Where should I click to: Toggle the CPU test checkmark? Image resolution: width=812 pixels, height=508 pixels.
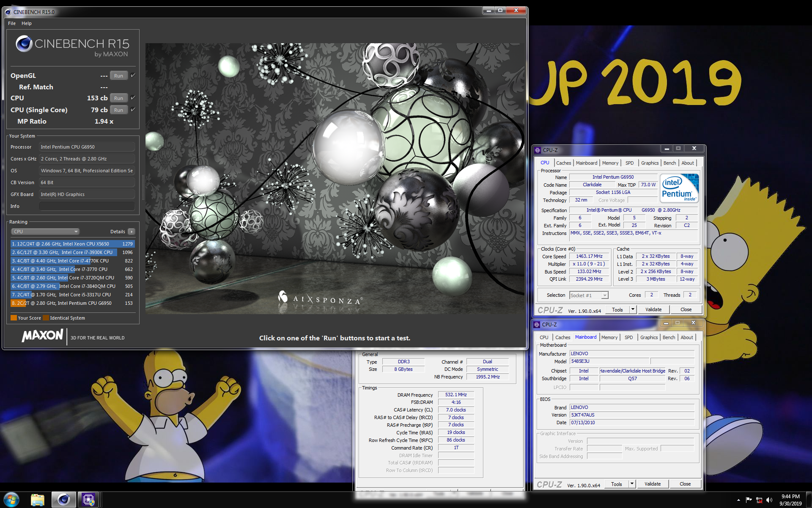pos(133,98)
